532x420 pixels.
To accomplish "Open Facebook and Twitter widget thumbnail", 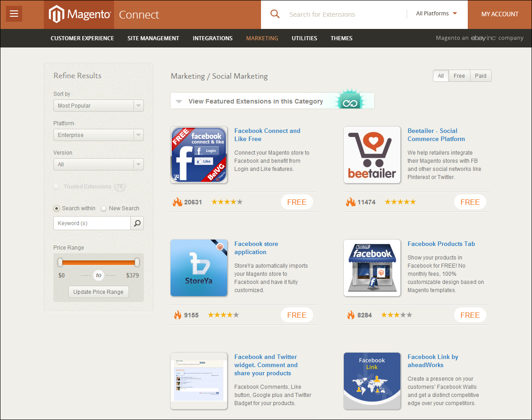I will (199, 381).
